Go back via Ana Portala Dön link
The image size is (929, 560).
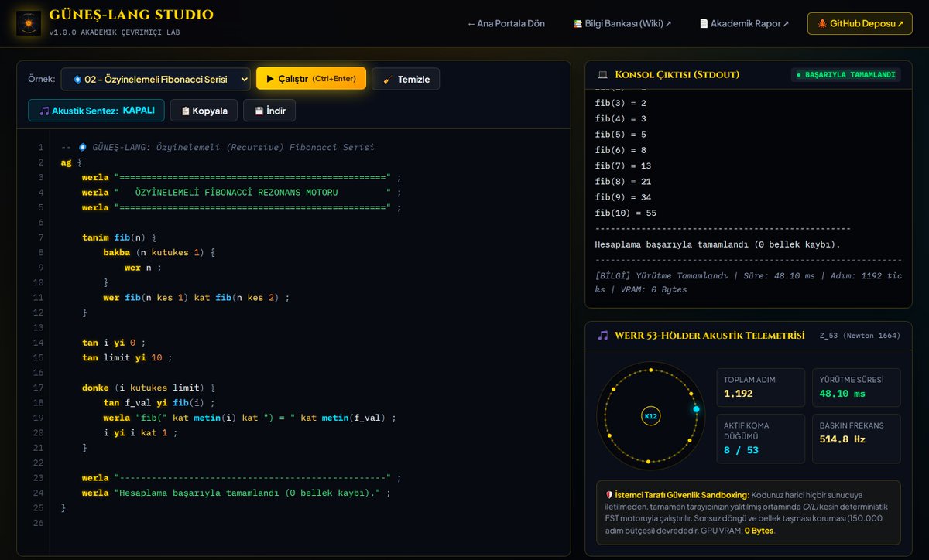point(506,24)
